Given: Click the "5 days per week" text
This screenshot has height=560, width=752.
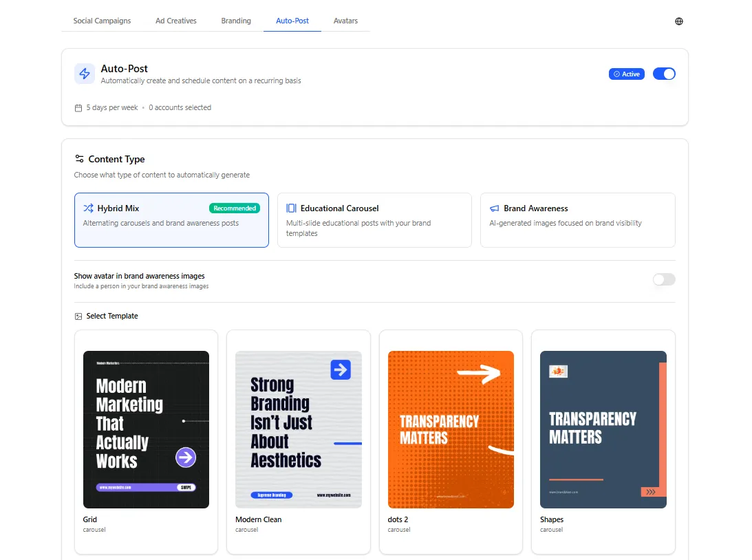Looking at the screenshot, I should coord(112,108).
